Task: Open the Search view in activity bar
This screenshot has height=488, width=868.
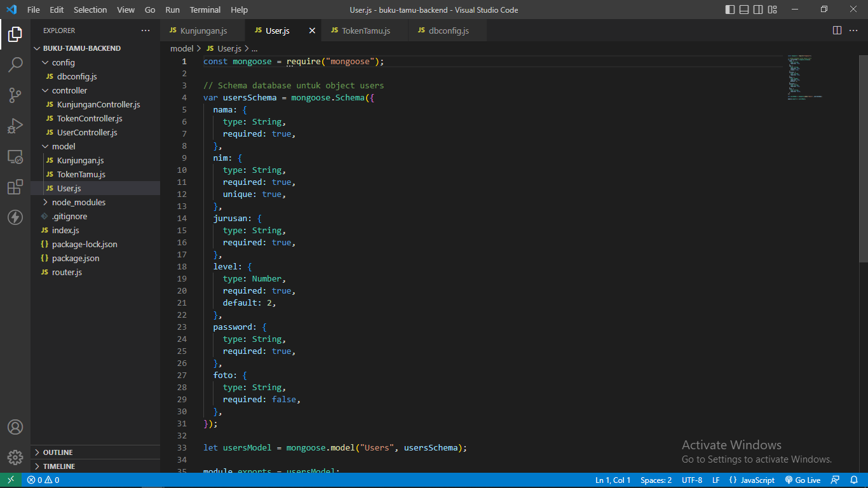Action: point(15,64)
